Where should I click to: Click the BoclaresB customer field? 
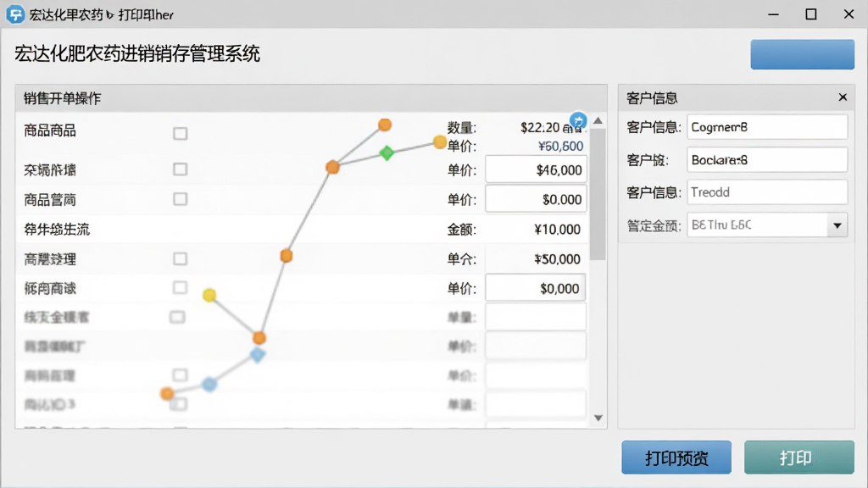click(x=767, y=160)
